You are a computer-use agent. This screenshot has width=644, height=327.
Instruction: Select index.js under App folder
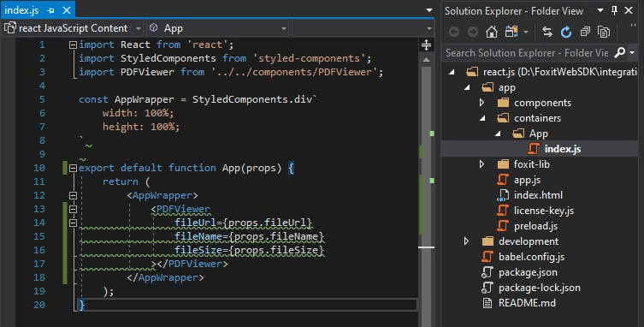pos(562,149)
